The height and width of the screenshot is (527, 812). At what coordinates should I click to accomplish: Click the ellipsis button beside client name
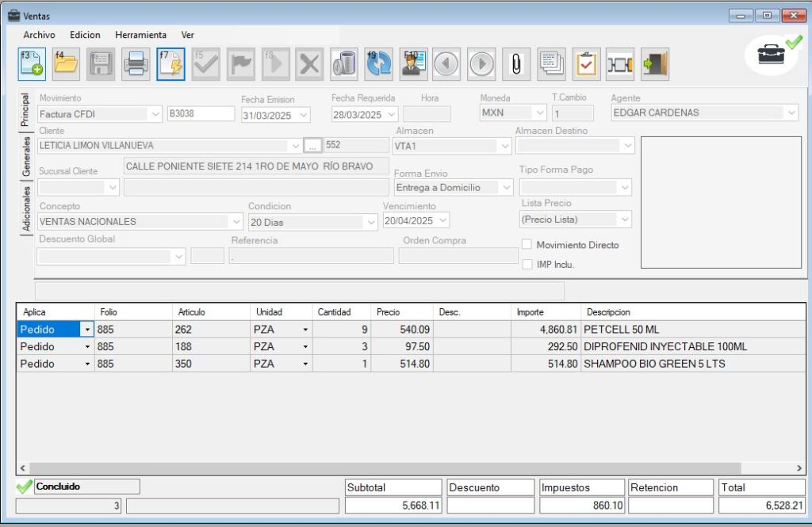(312, 146)
